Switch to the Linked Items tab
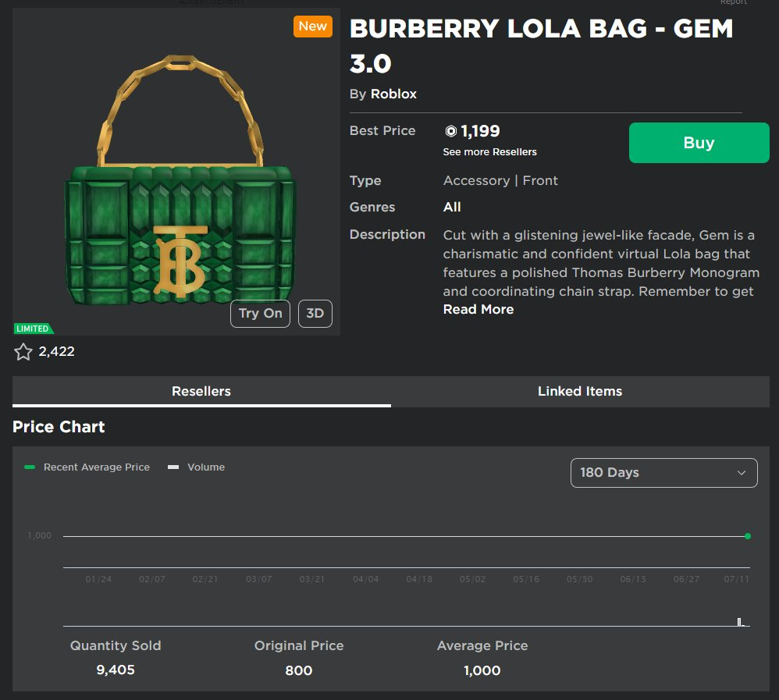 tap(580, 392)
